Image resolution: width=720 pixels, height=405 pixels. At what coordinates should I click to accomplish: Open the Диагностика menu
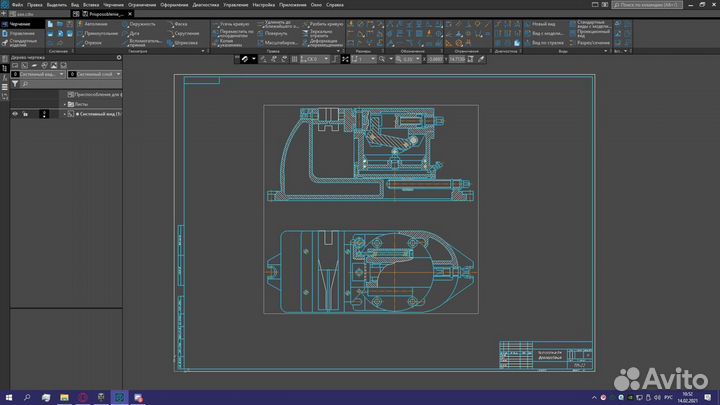(206, 5)
